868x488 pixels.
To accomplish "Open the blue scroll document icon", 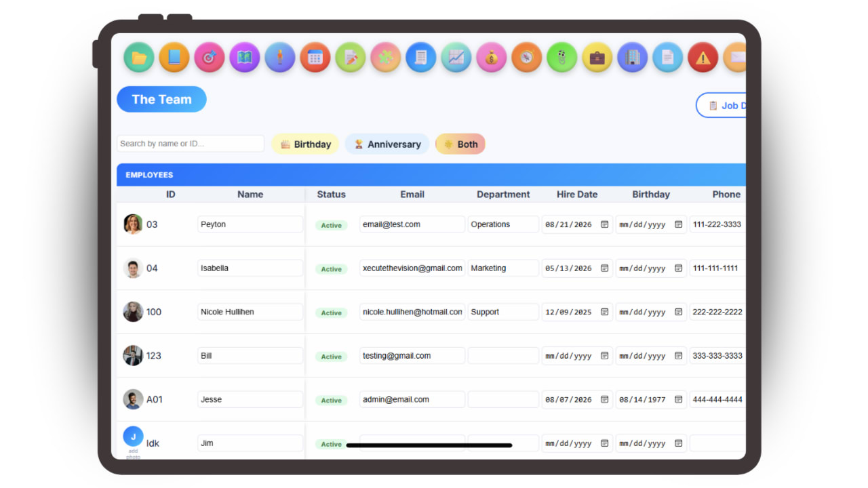I will pyautogui.click(x=421, y=58).
